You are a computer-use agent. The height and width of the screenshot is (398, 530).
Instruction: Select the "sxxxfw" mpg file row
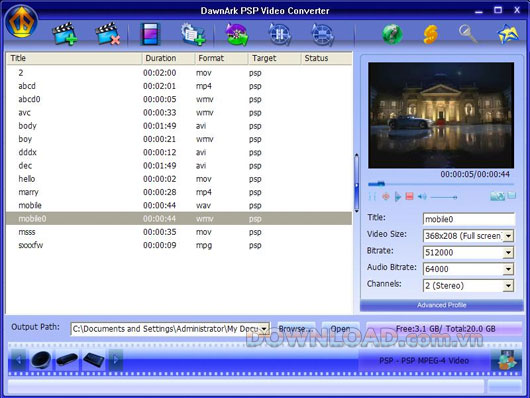179,245
